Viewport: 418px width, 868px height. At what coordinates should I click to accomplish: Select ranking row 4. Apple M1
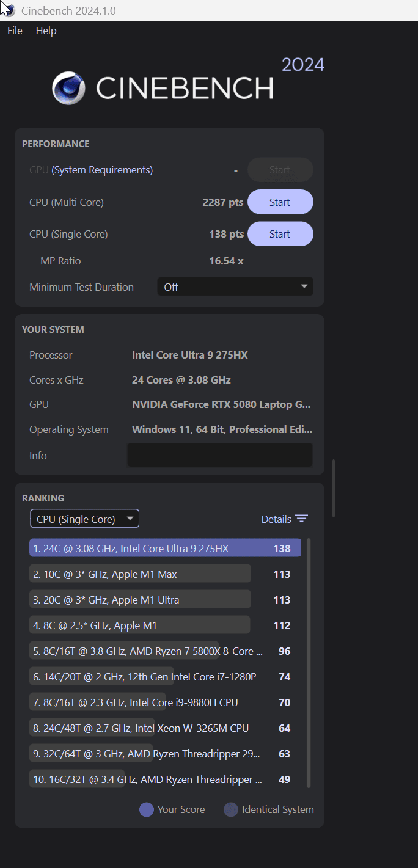point(165,625)
